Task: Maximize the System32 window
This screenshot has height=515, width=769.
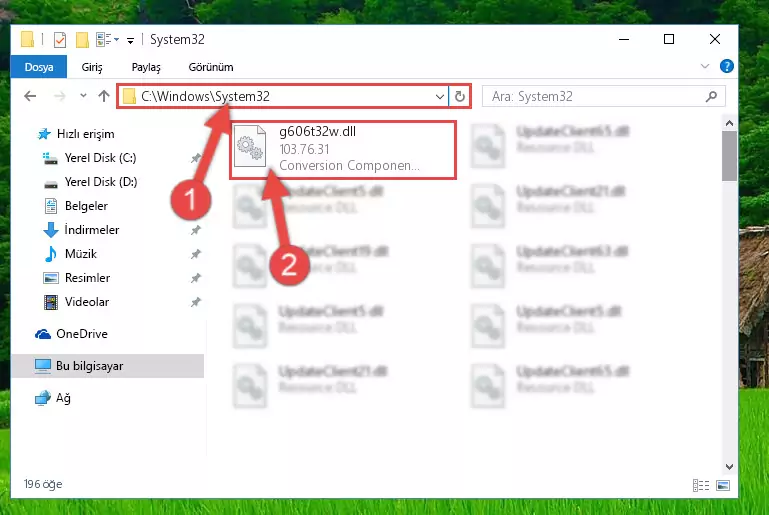Action: pyautogui.click(x=669, y=39)
